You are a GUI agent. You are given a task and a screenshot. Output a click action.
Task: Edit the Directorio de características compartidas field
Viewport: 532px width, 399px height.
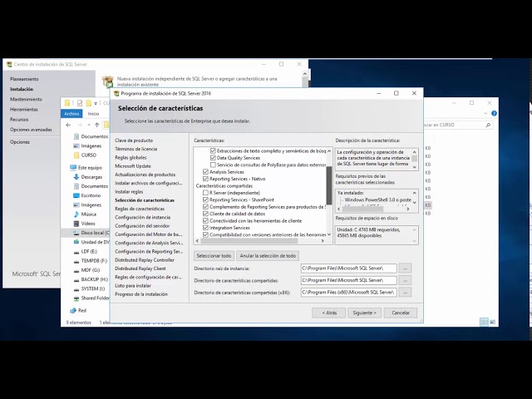(x=349, y=280)
